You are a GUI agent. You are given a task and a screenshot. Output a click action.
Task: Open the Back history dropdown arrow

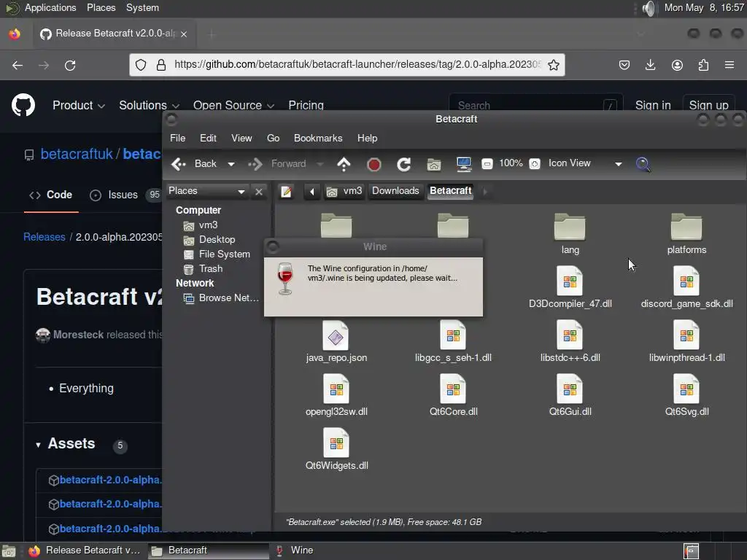[231, 164]
